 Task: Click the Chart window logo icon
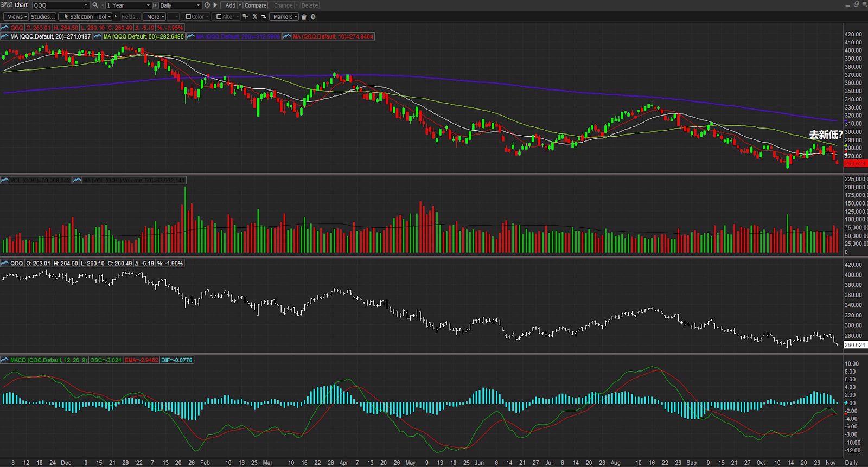pos(7,5)
